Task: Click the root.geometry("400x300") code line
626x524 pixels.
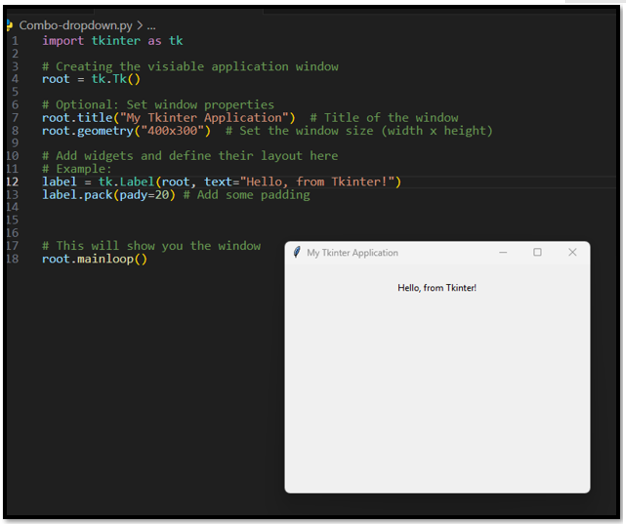Action: [126, 130]
